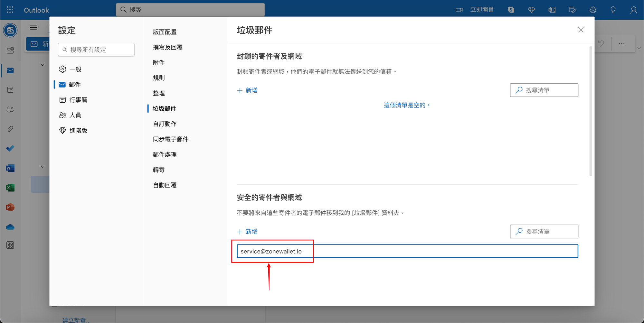Open the premium diamond icon in header
The width and height of the screenshot is (644, 323).
(x=532, y=10)
